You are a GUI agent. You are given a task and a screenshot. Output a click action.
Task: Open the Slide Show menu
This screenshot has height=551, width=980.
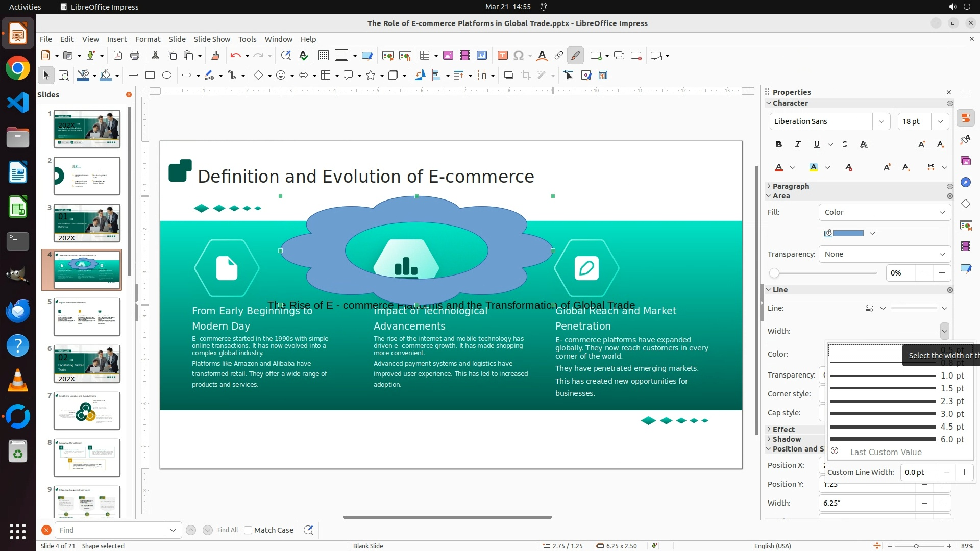coord(212,39)
